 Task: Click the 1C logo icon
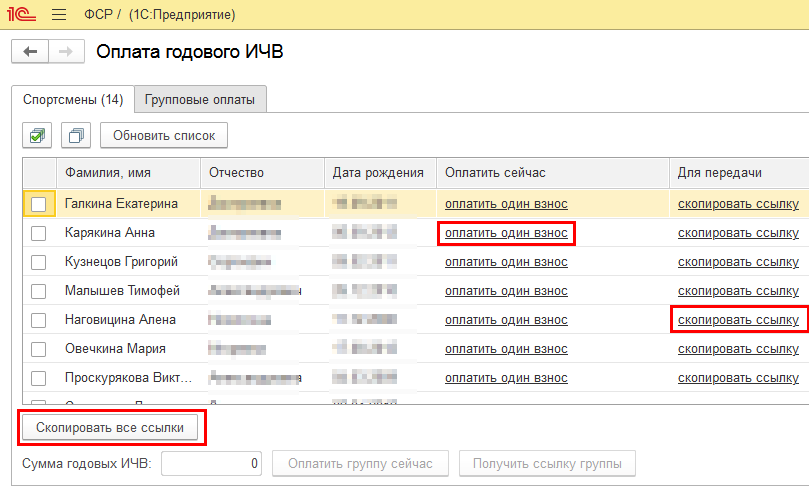tap(23, 15)
